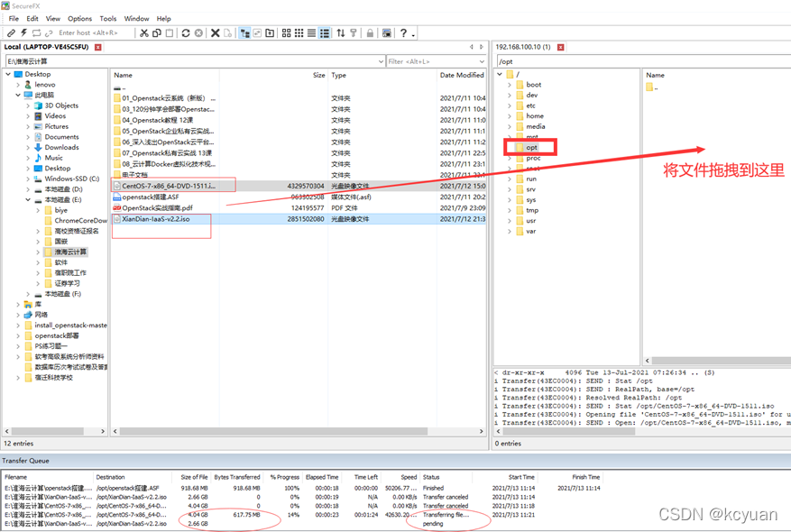
Task: Select the remote usr folder
Action: 530,221
